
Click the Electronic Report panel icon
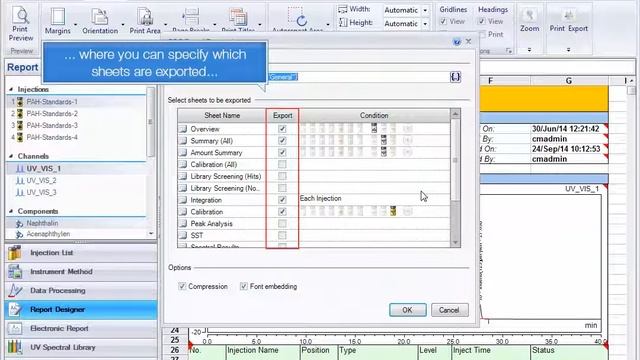click(15, 328)
